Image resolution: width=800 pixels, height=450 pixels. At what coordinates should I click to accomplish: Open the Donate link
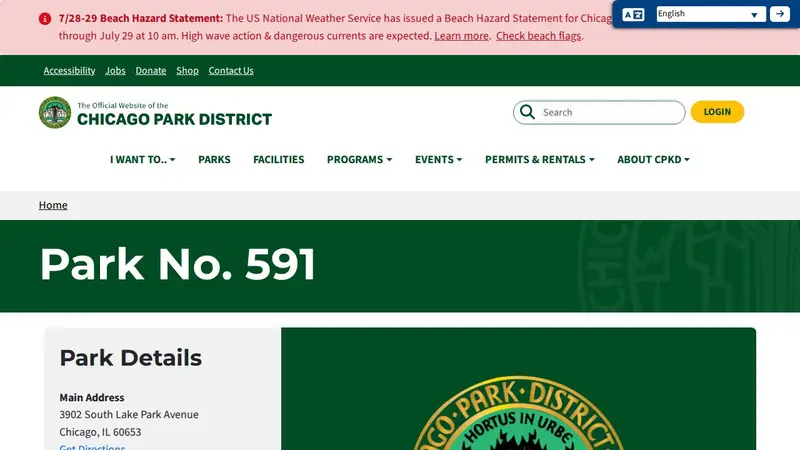pos(151,70)
